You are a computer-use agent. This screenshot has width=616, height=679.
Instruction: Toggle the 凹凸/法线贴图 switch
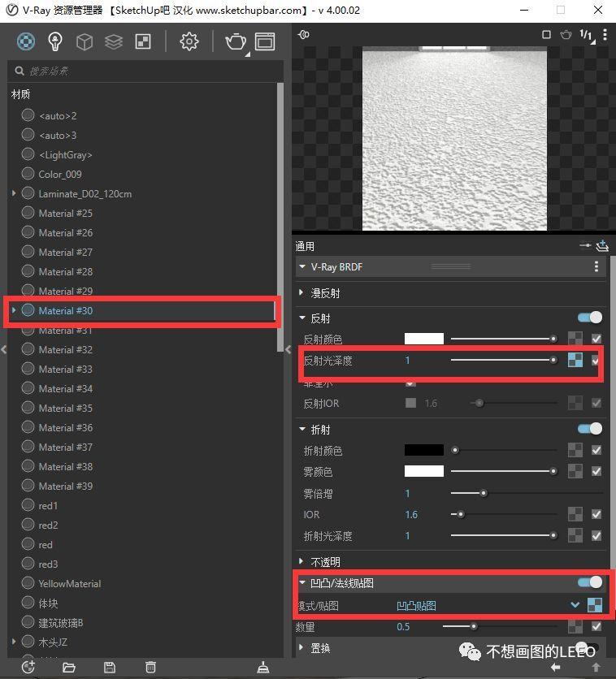tap(590, 582)
